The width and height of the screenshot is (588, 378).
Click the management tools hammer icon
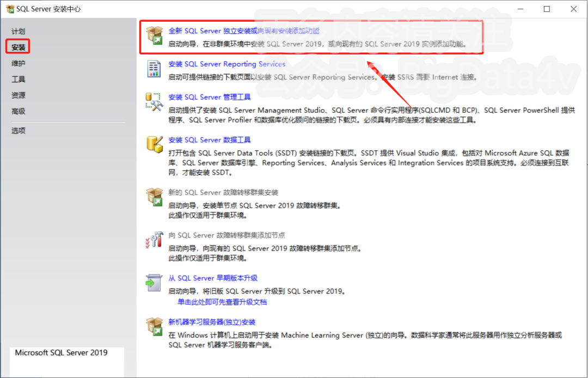[154, 102]
